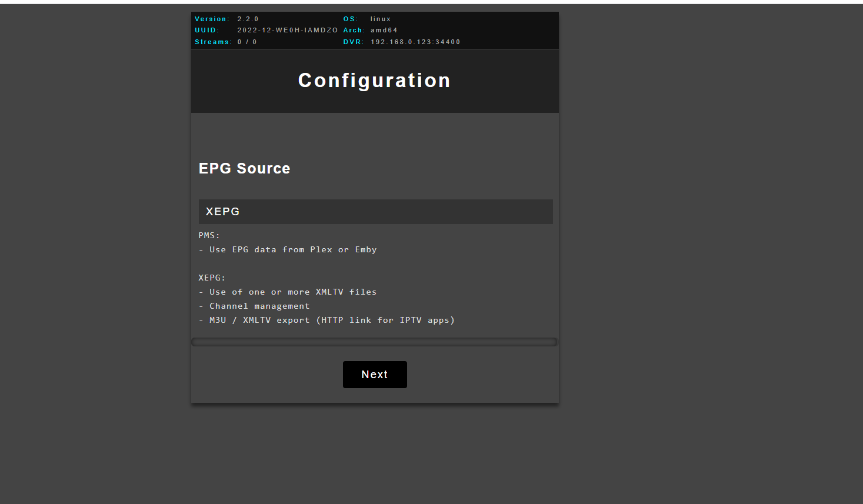Viewport: 863px width, 504px height.
Task: Click the Channel management description line
Action: pos(259,306)
